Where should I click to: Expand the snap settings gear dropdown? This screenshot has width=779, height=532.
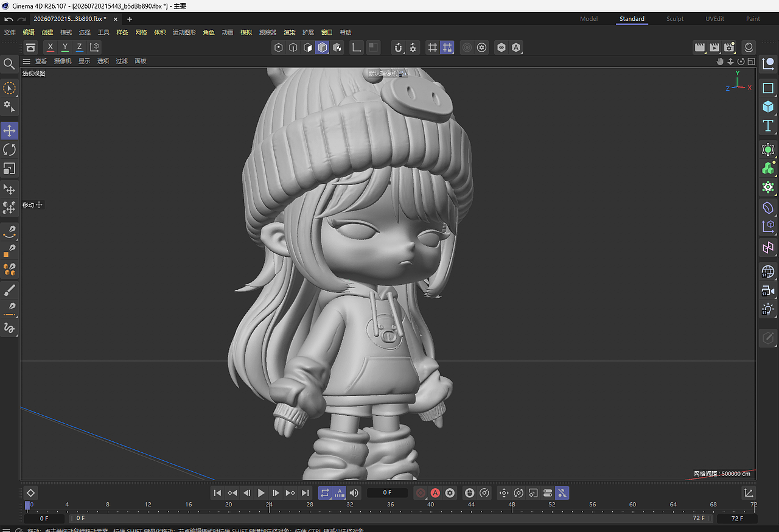[x=413, y=47]
